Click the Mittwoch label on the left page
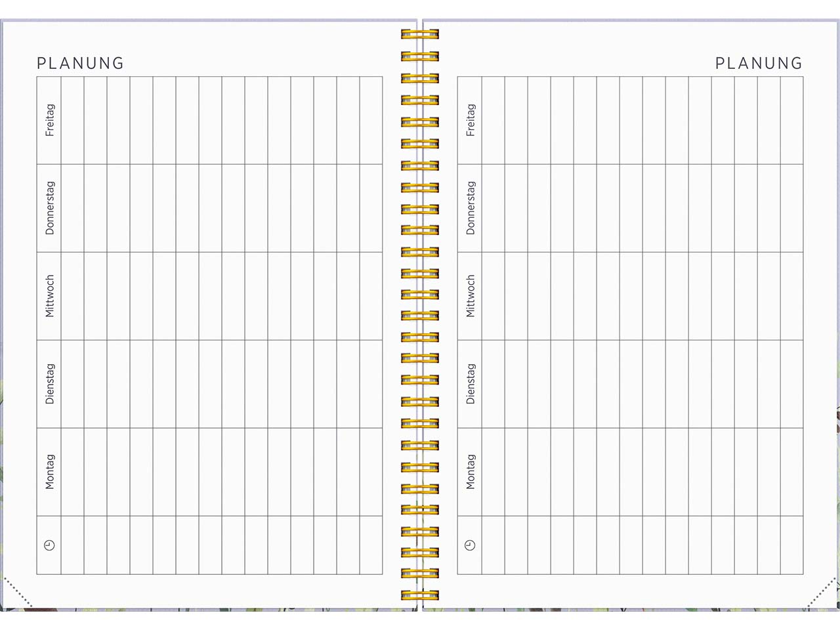This screenshot has height=630, width=840. point(49,296)
